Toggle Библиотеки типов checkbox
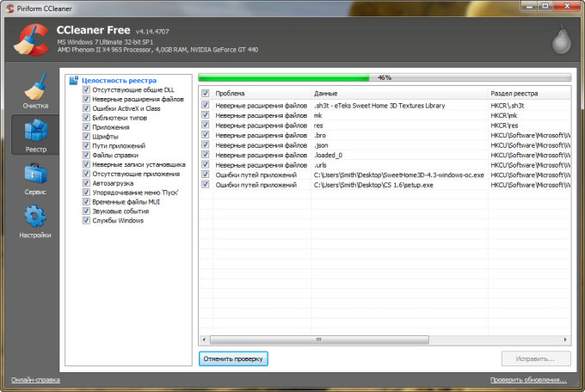Viewport: 585px width, 392px height. point(86,118)
